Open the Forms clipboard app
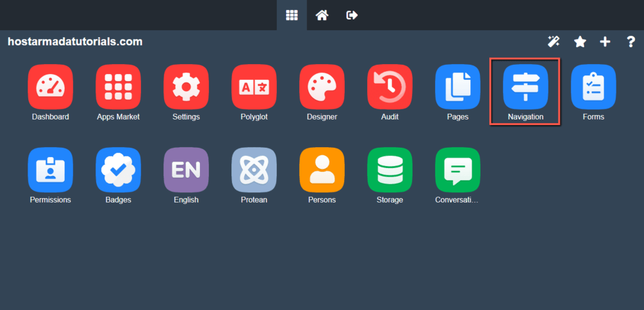The image size is (644, 310). [x=594, y=87]
